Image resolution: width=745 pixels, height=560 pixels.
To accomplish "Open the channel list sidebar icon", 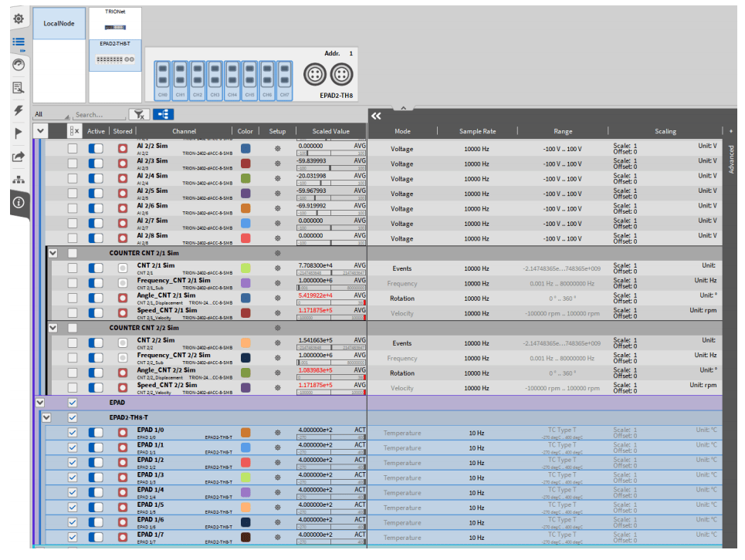I will (x=19, y=42).
